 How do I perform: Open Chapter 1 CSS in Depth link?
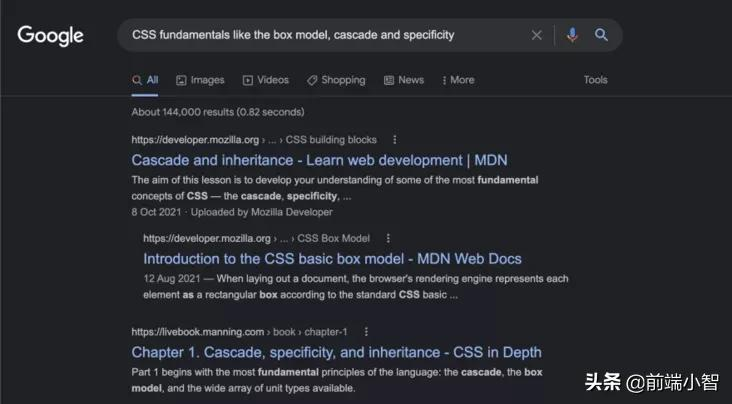pos(337,352)
